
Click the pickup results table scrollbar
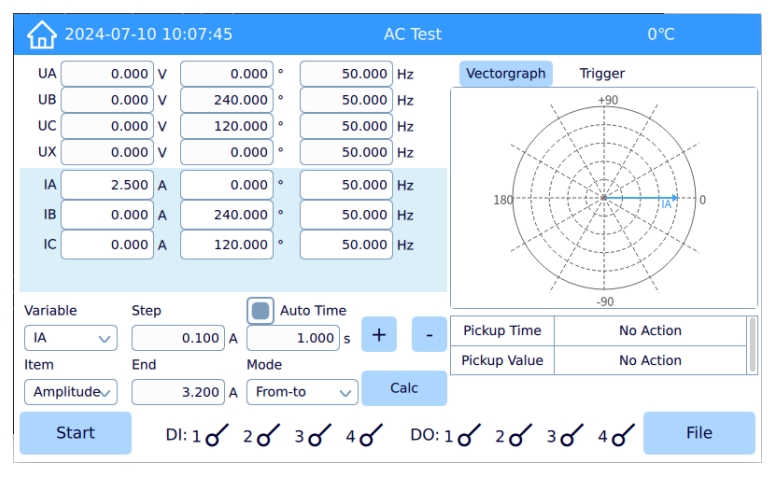[752, 345]
